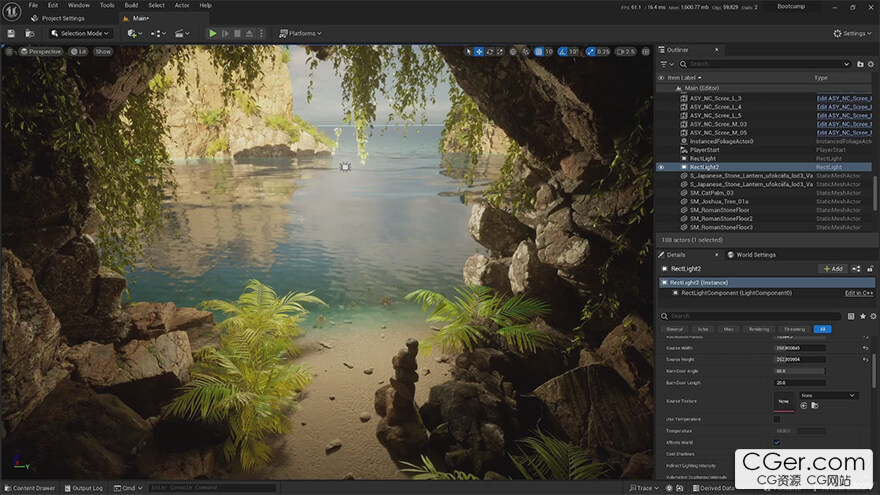Activate the Translate move gizmo tool

[479, 52]
